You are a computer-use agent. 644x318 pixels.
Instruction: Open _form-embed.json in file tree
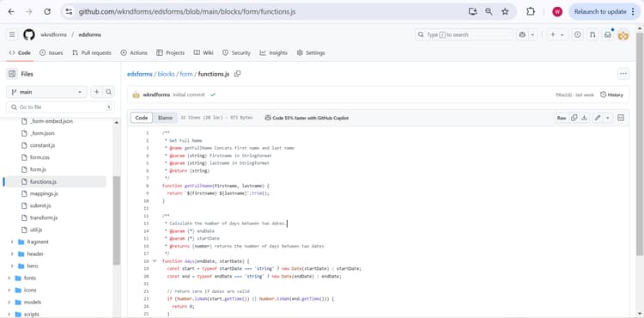[51, 121]
